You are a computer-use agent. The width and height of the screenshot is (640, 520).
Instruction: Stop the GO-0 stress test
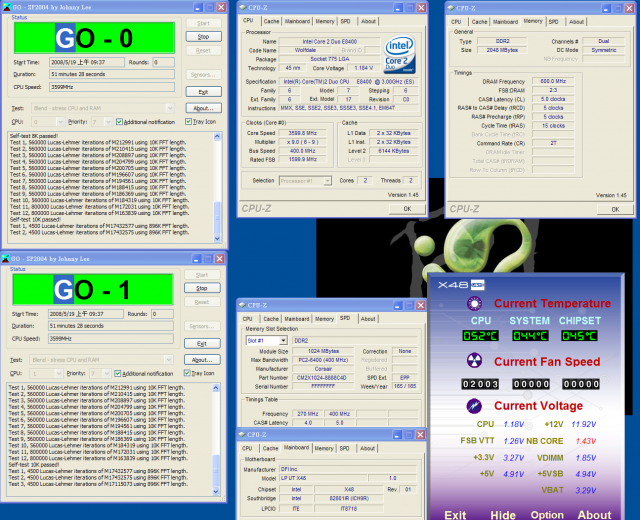coord(204,37)
